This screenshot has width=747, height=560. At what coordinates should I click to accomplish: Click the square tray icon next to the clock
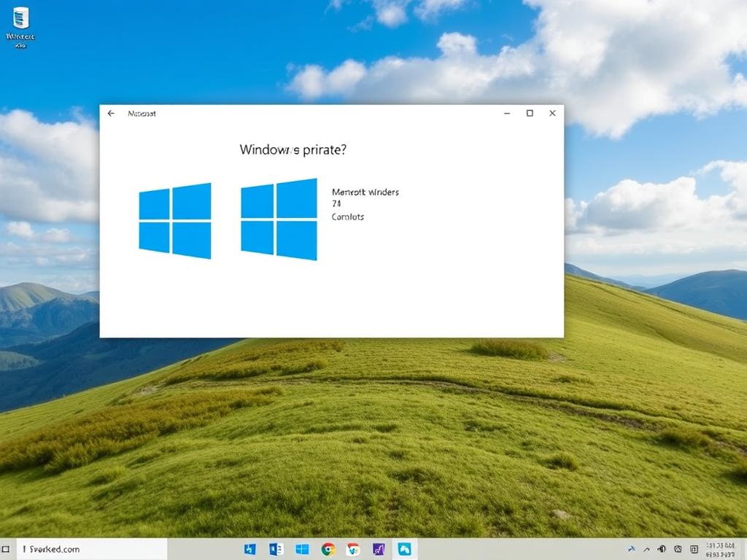694,550
